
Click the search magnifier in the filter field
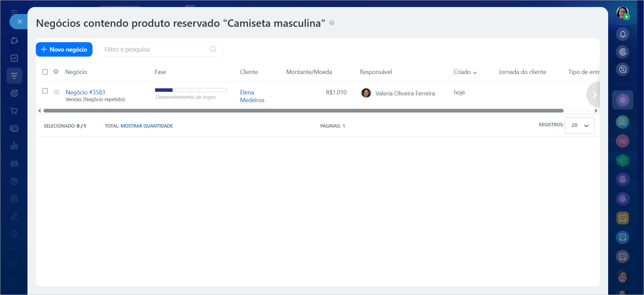pos(213,49)
